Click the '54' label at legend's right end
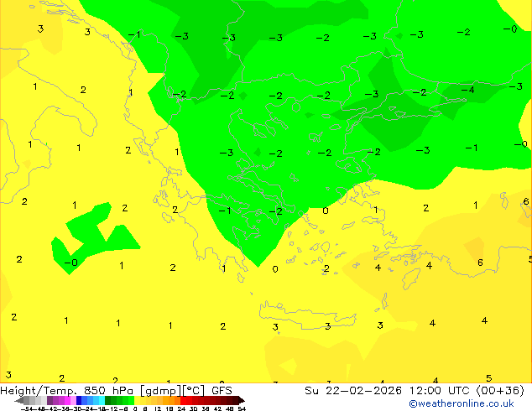This screenshot has width=532, height=411. tap(242, 408)
